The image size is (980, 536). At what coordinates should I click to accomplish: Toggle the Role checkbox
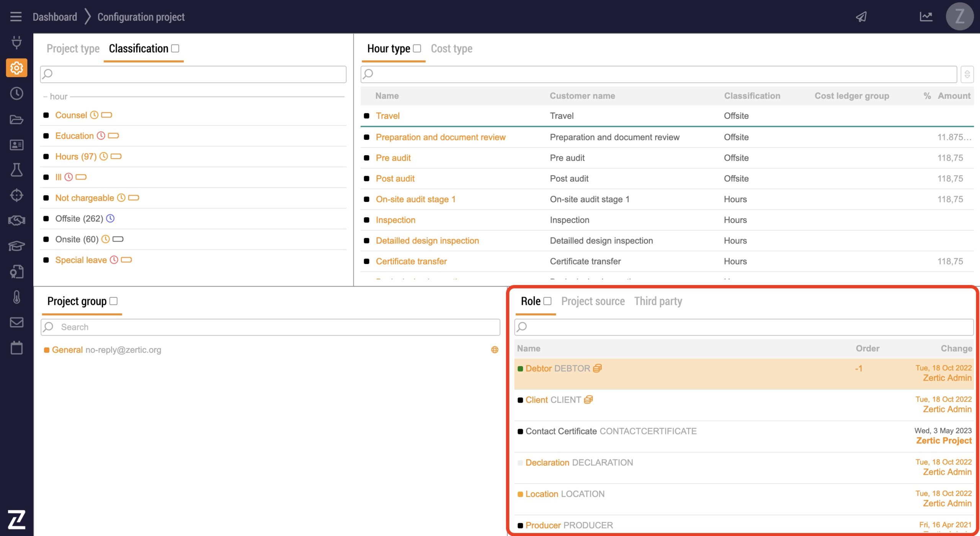547,301
